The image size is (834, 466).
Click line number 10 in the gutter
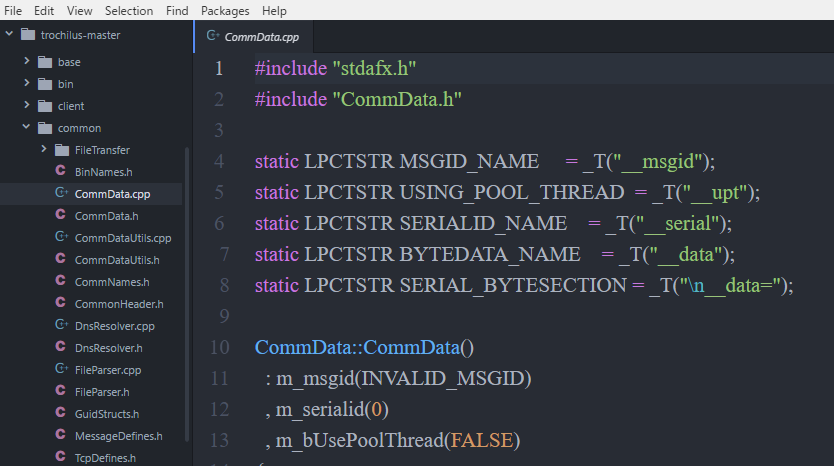coord(220,347)
